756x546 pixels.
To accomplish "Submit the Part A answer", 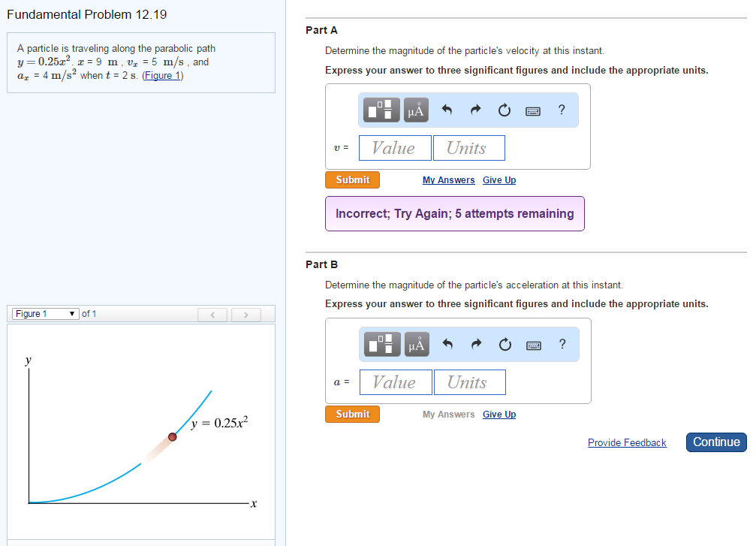I will click(352, 179).
